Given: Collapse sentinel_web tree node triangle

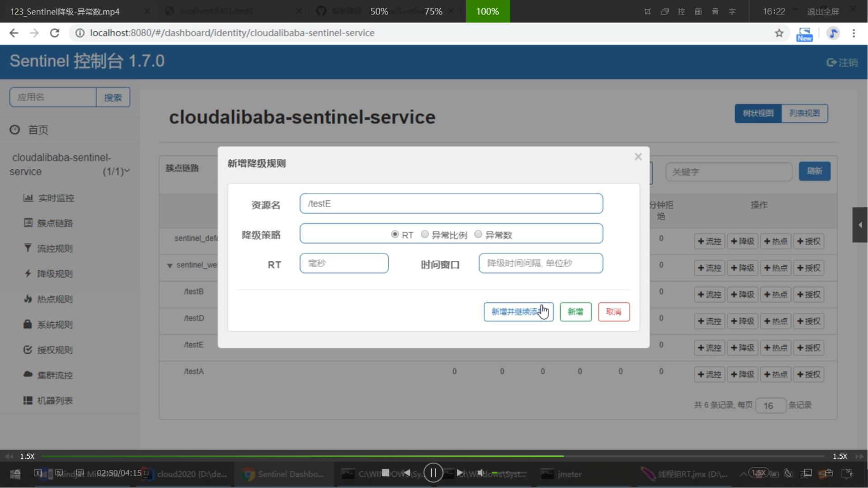Looking at the screenshot, I should point(170,265).
